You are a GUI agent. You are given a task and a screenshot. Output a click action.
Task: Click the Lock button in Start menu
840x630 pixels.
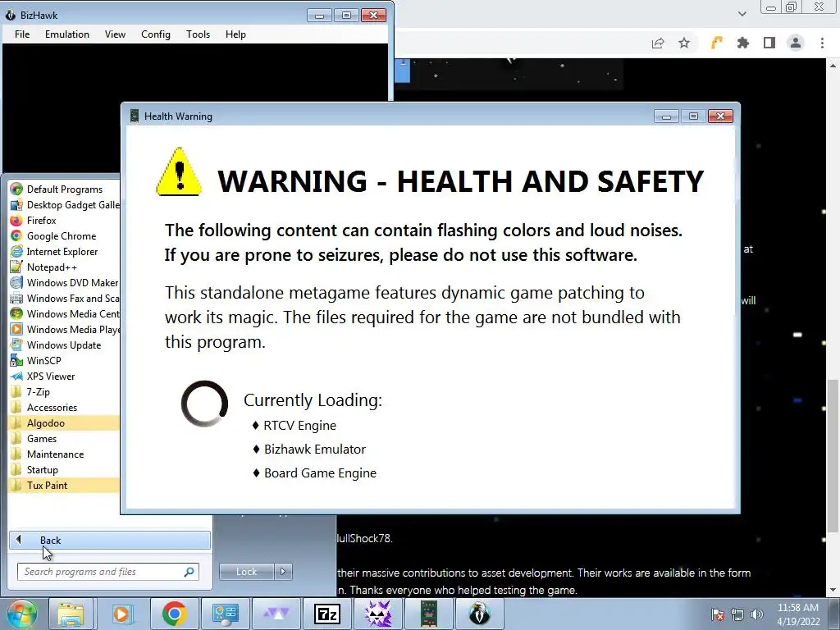(247, 572)
